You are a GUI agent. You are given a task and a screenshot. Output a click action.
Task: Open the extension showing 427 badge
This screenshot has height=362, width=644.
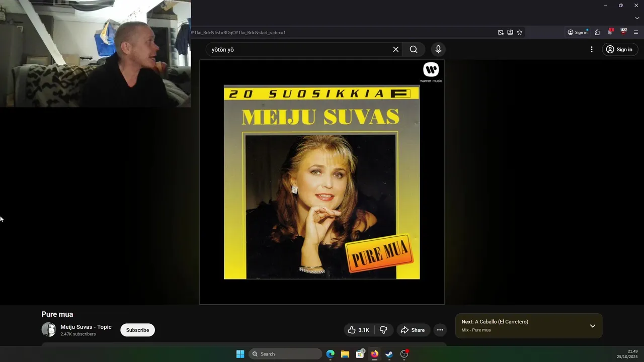(x=623, y=32)
